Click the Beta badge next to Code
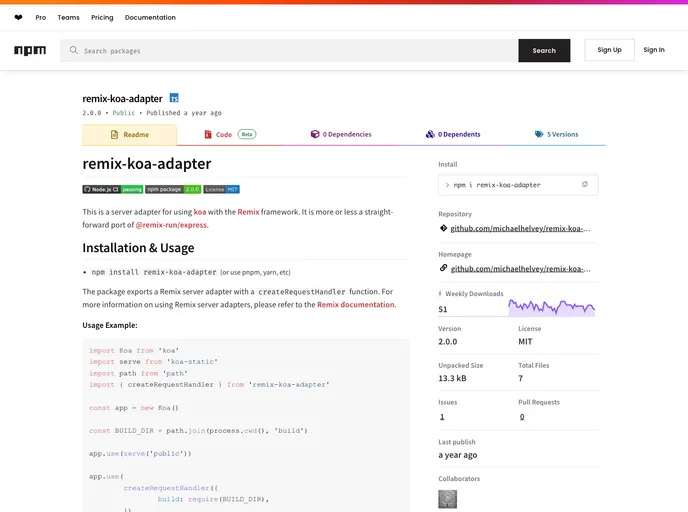The image size is (688, 512). click(247, 134)
